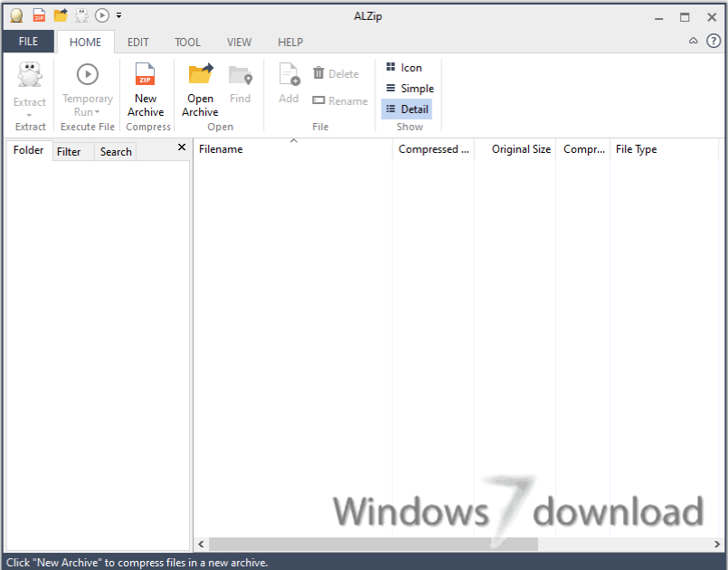
Task: Click the Extract mascot ribbon button
Action: pos(30,75)
